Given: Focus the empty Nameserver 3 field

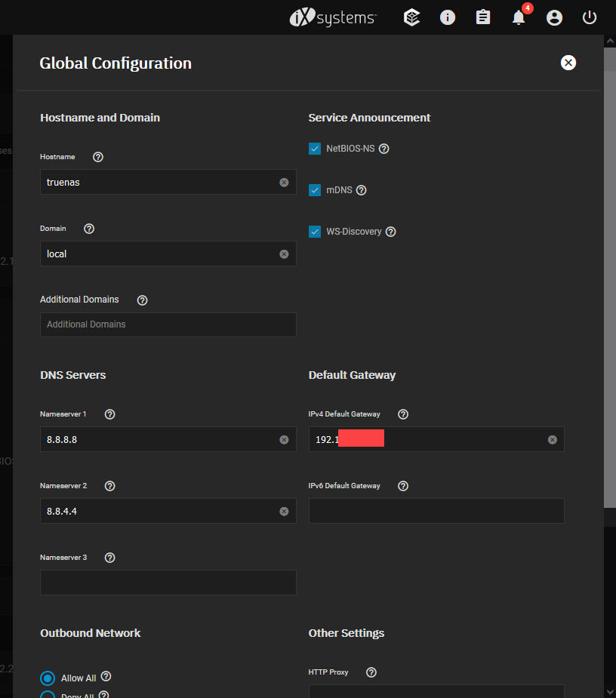Looking at the screenshot, I should click(x=168, y=583).
